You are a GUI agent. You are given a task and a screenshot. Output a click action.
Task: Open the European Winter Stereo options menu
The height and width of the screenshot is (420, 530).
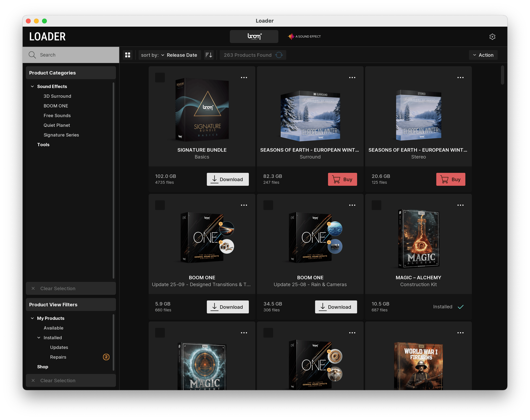click(x=460, y=77)
